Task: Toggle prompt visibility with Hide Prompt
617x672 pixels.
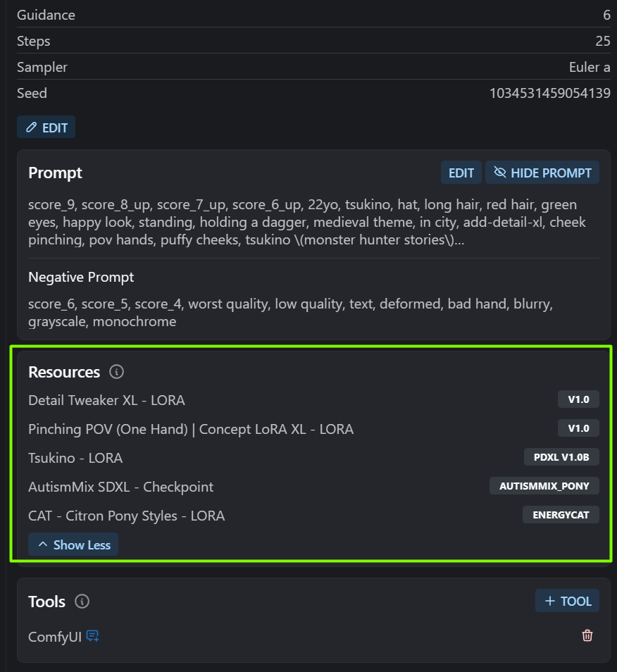Action: [x=542, y=173]
